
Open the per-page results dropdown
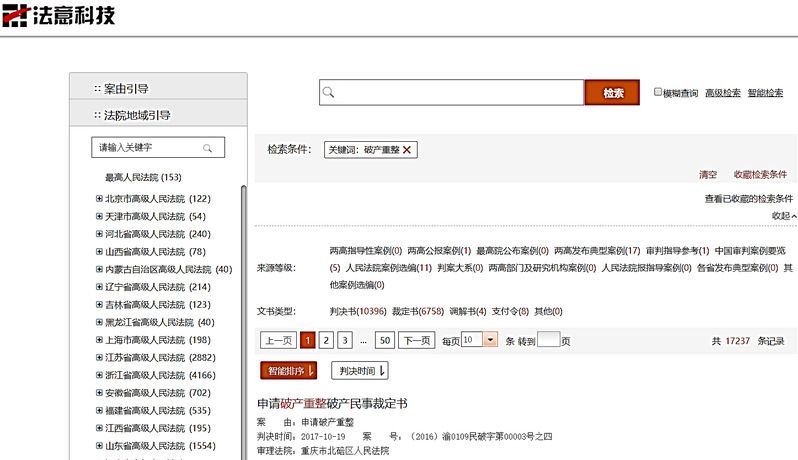(x=490, y=340)
